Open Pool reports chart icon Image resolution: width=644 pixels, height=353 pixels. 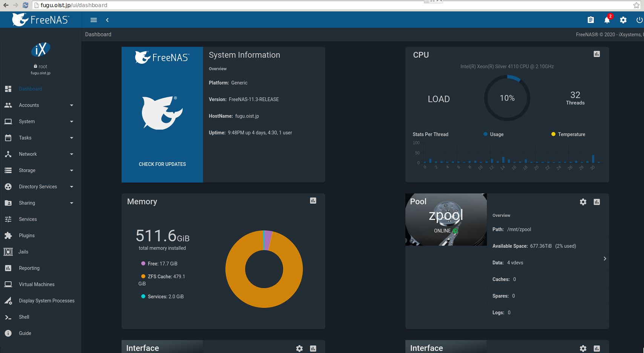tap(596, 202)
